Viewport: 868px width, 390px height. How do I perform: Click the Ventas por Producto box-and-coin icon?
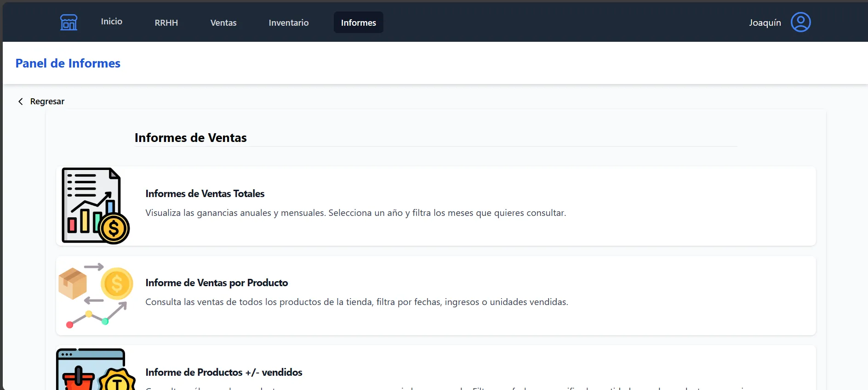click(x=96, y=295)
